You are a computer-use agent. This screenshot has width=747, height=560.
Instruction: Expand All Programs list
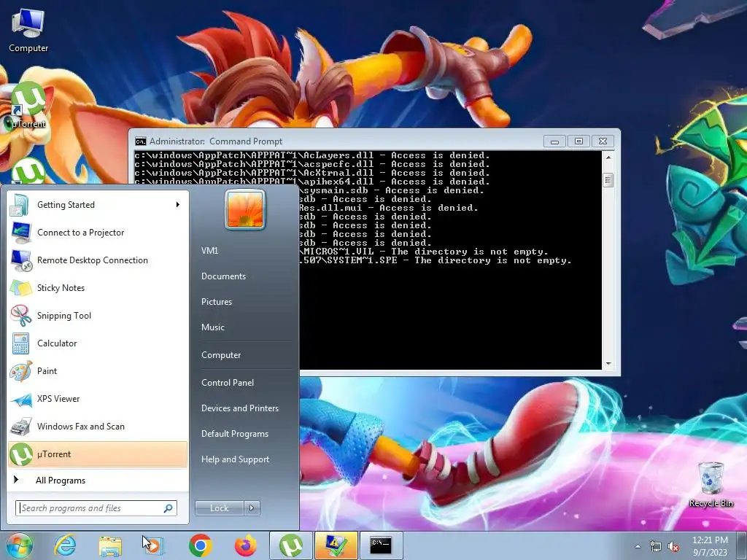click(98, 480)
